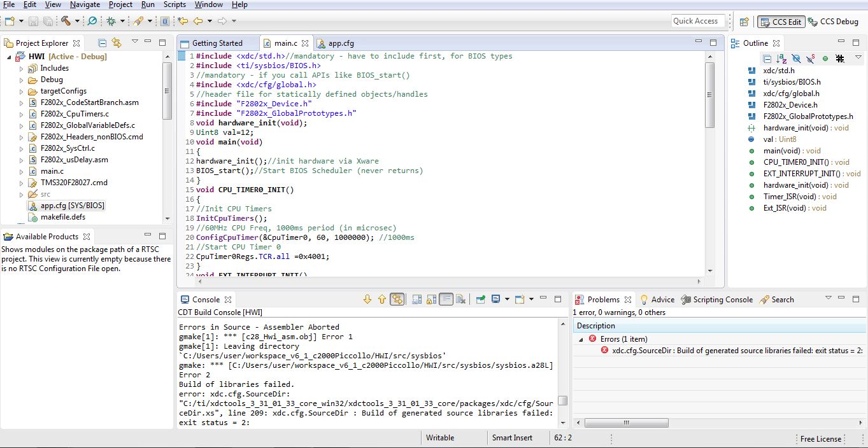The width and height of the screenshot is (868, 448).
Task: Toggle Link with Editor in Project Explorer
Action: tap(117, 43)
